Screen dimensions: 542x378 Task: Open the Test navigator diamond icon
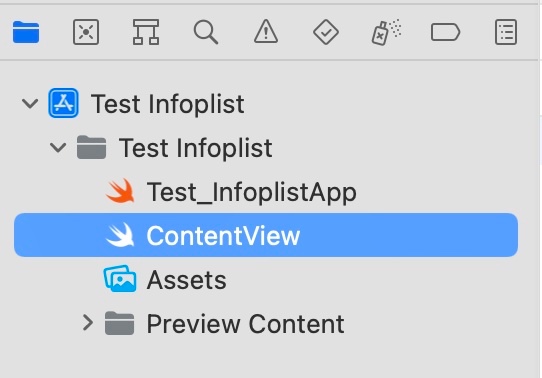[326, 32]
